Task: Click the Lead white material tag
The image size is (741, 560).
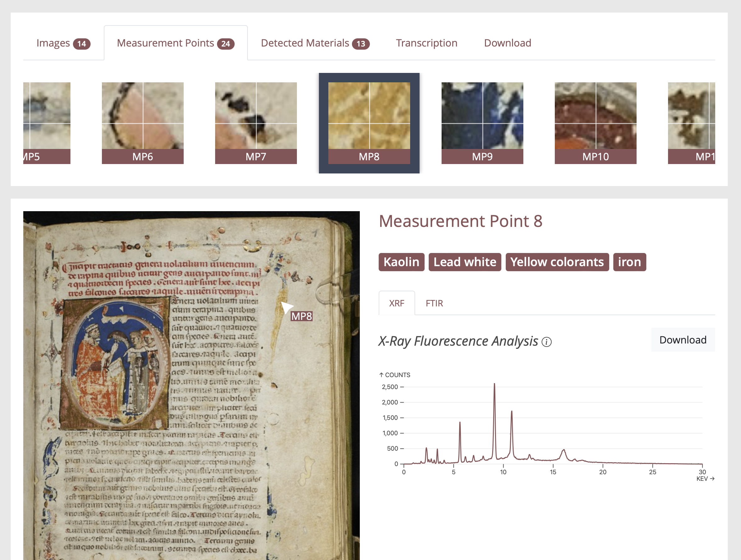Action: [465, 262]
